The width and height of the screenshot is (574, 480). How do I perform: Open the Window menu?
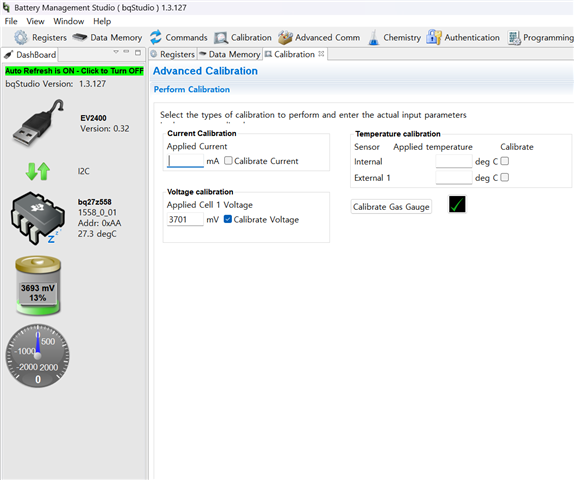tap(68, 21)
